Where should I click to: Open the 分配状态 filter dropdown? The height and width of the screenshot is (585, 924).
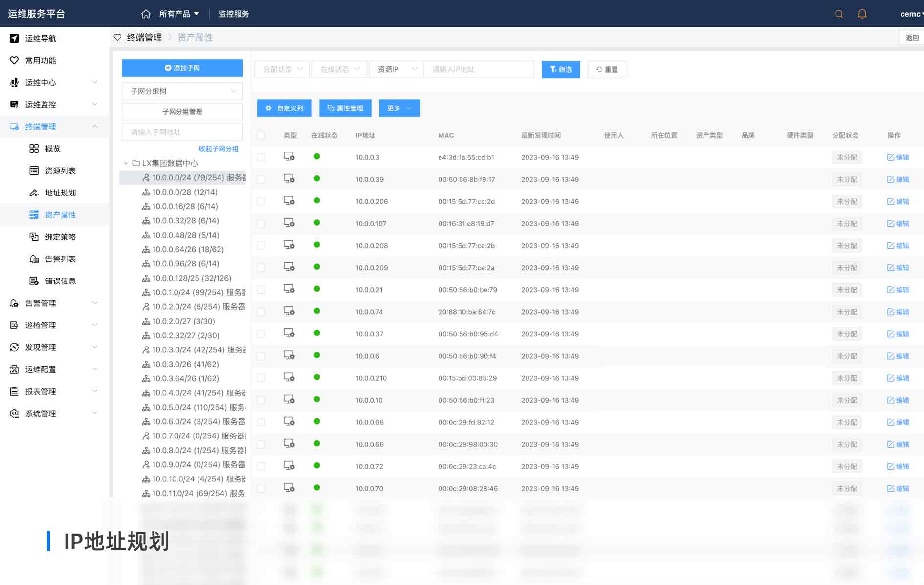click(x=283, y=69)
